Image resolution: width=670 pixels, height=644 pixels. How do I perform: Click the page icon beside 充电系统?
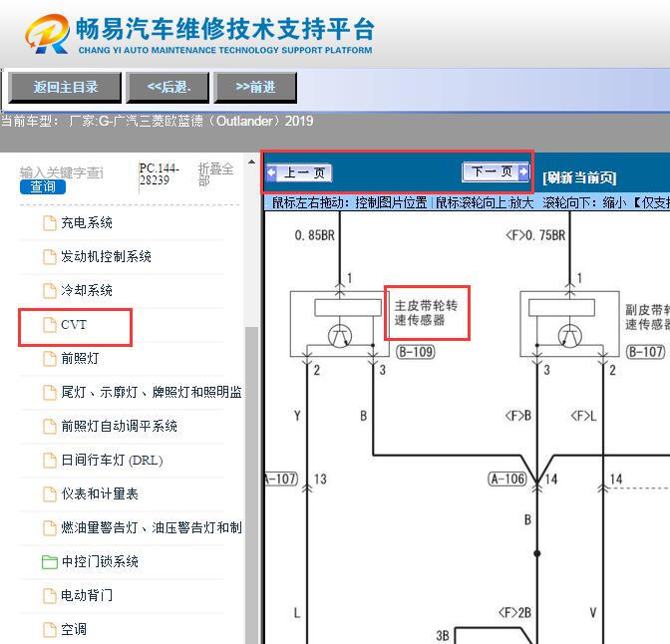[x=50, y=223]
